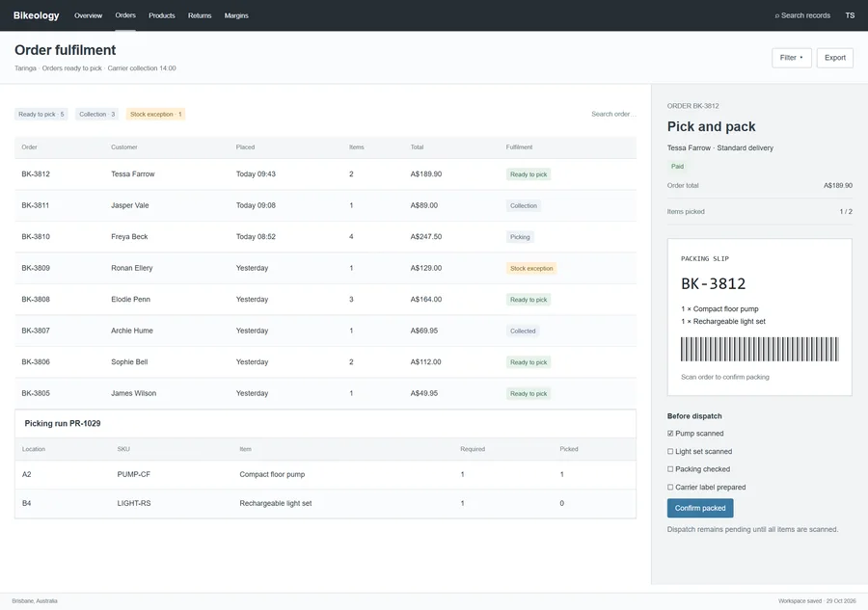
Task: Export the order list
Action: [x=835, y=58]
